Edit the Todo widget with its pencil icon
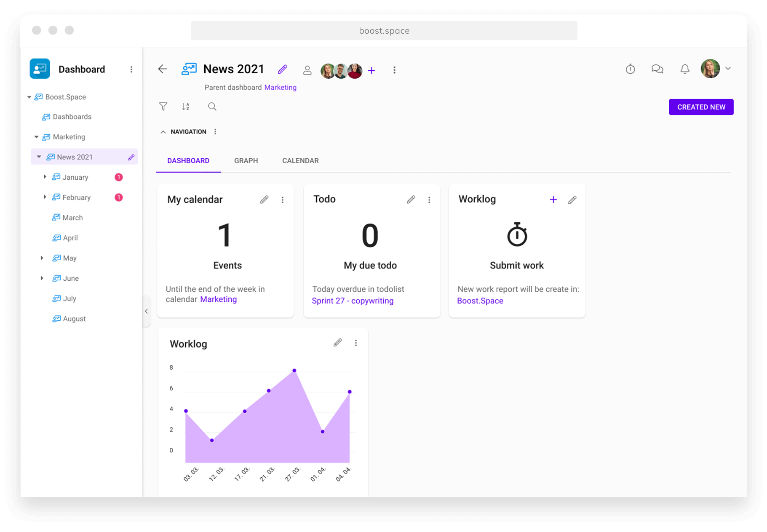Screen dimensions: 767x532 point(411,199)
